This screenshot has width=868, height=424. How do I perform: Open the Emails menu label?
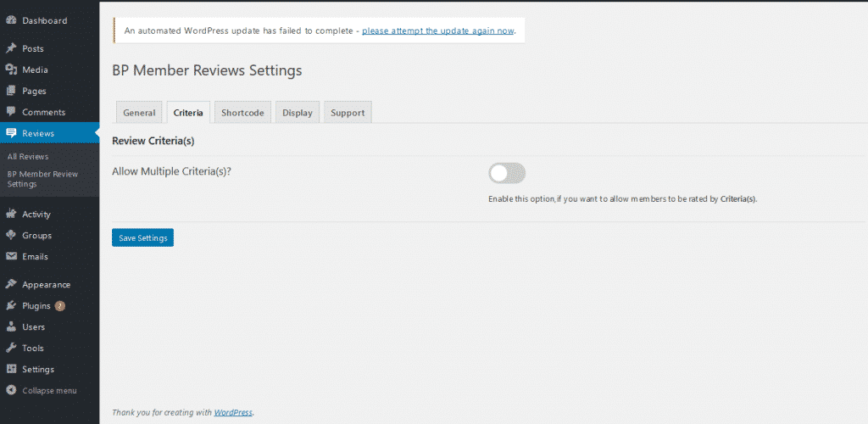35,256
